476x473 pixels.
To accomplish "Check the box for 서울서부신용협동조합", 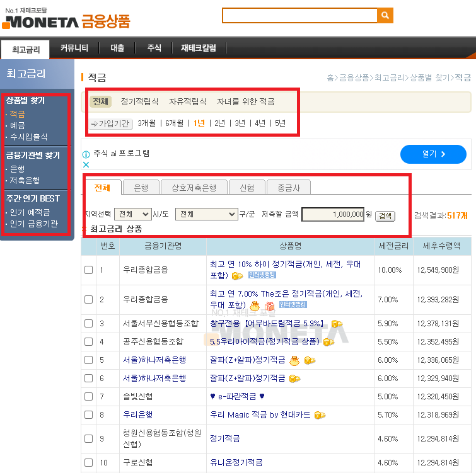I will (89, 324).
